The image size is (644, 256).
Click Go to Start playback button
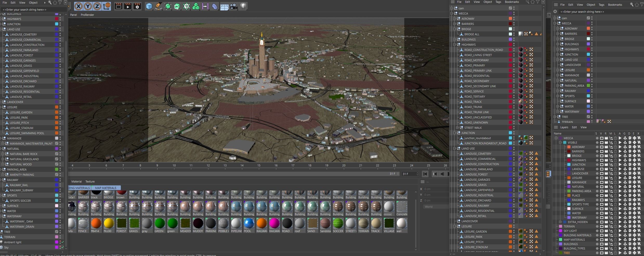click(425, 174)
